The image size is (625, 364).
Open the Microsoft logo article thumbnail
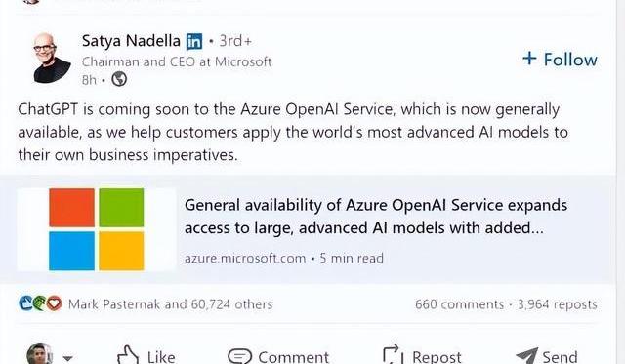click(x=96, y=229)
